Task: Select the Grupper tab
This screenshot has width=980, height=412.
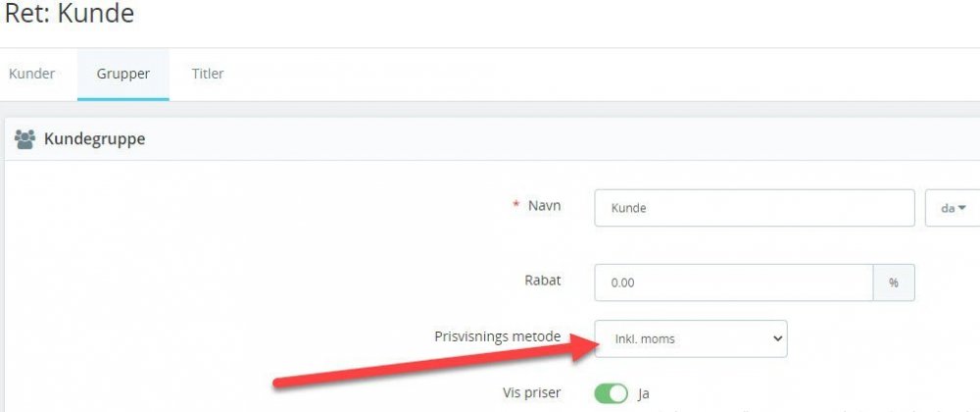Action: click(122, 74)
